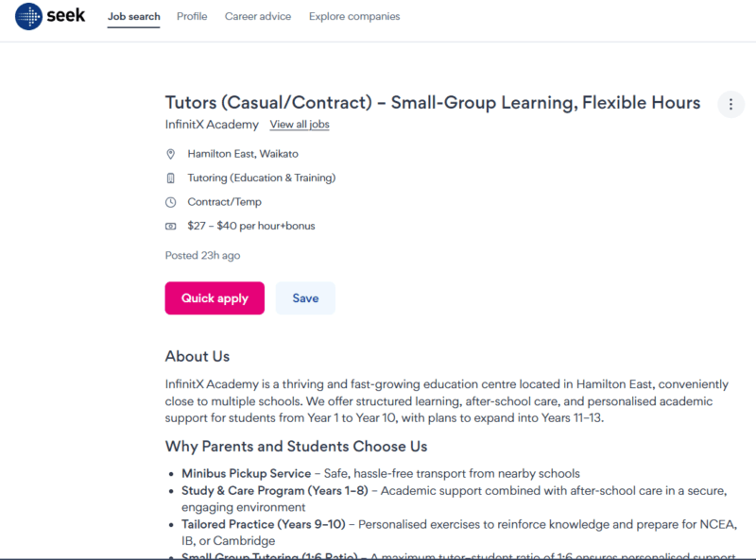The width and height of the screenshot is (756, 560).
Task: Click the money salary icon
Action: point(171,226)
